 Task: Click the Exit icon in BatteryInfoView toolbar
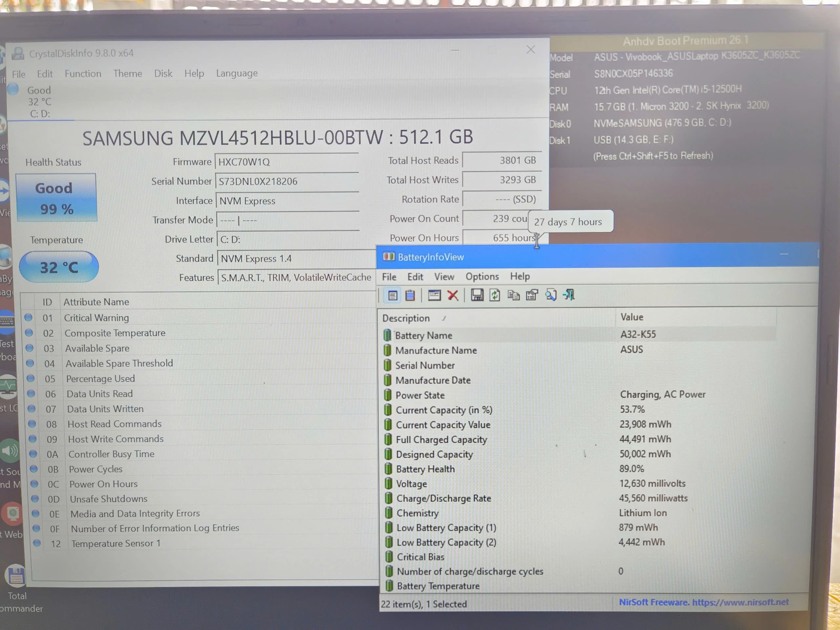point(569,295)
